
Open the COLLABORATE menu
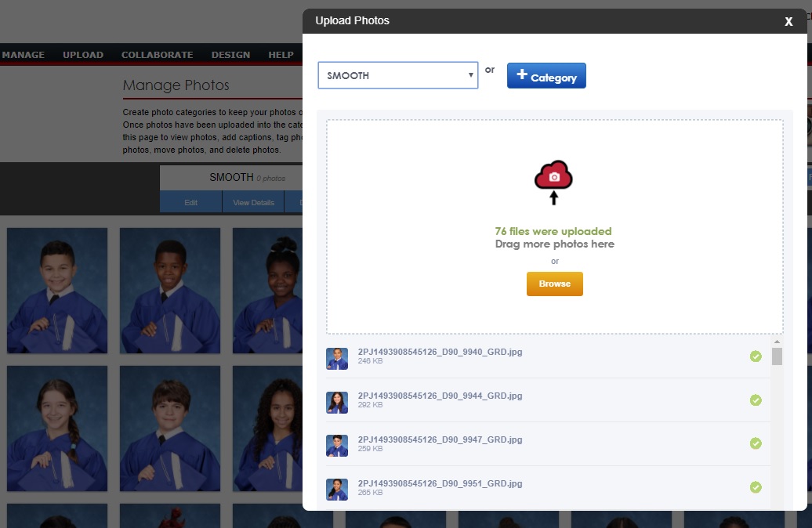(157, 55)
